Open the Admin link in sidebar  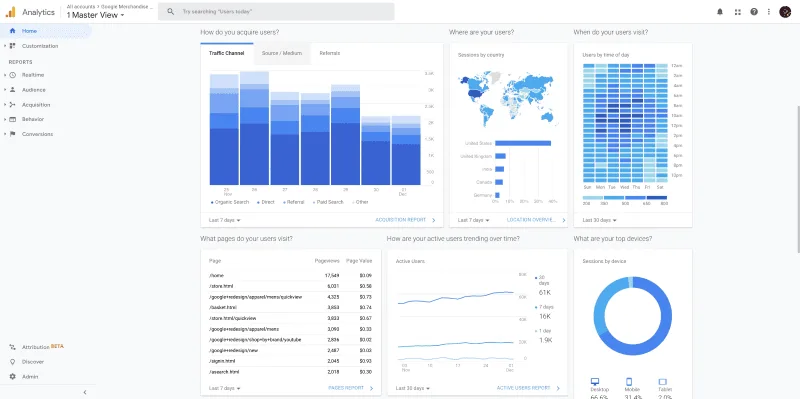pyautogui.click(x=30, y=377)
